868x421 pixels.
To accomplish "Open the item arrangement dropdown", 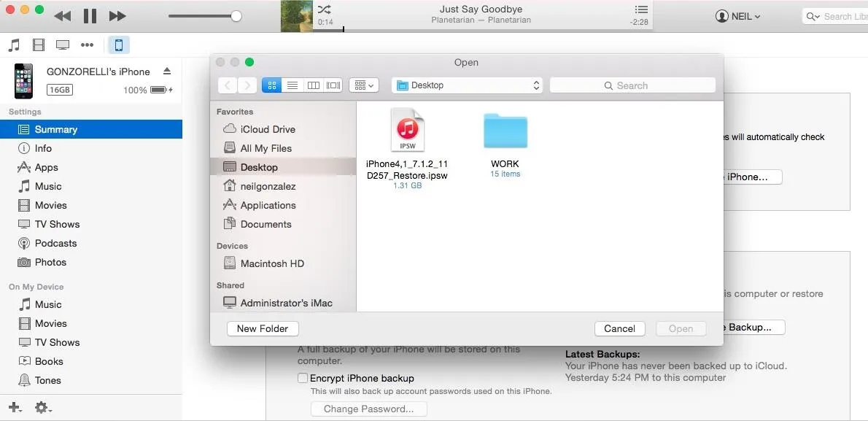I will 364,85.
